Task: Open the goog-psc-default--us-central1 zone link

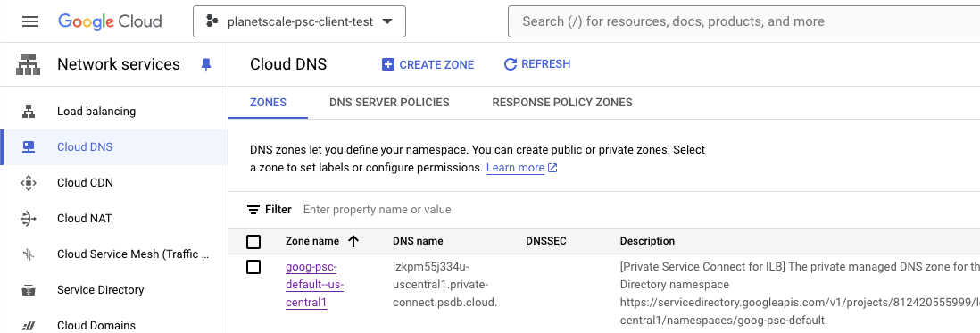Action: coord(314,285)
